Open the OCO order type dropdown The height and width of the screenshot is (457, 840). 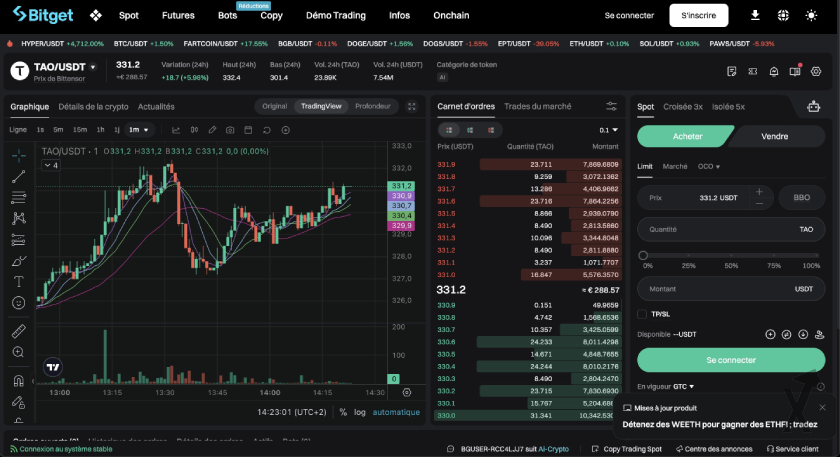(x=709, y=166)
